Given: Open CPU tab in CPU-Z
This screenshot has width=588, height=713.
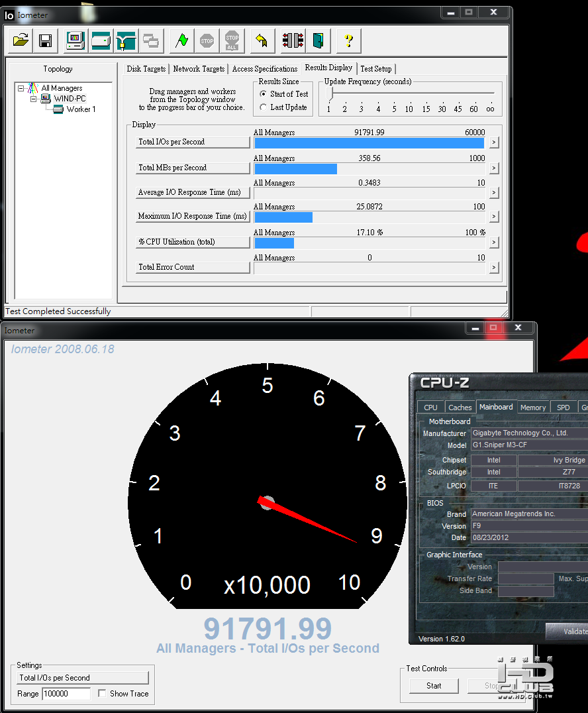Looking at the screenshot, I should (430, 408).
